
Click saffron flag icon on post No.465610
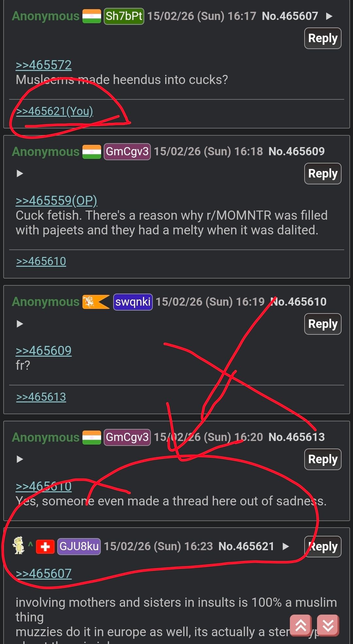coord(96,302)
